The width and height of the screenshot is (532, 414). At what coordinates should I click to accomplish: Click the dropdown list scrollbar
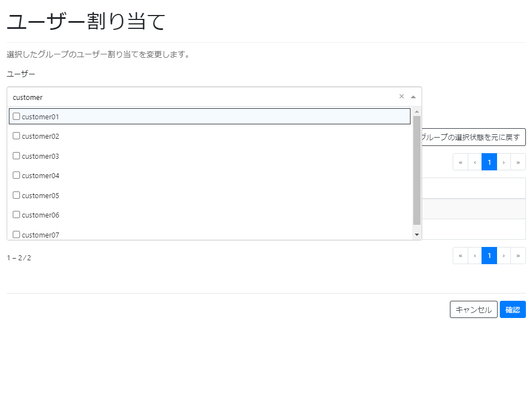tap(417, 166)
